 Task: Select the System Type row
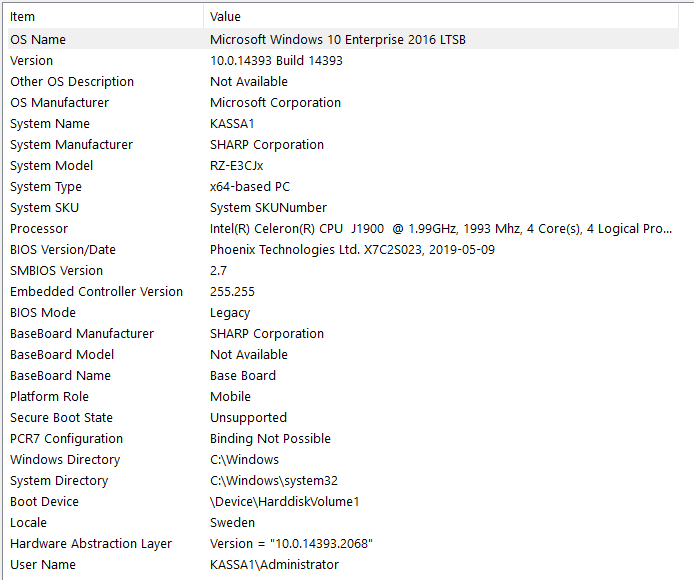[46, 187]
